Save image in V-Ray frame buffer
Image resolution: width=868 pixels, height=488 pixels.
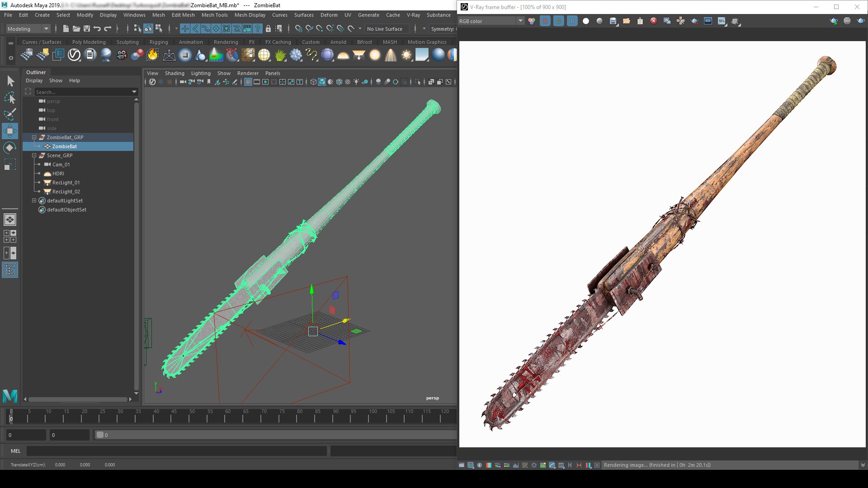point(613,21)
